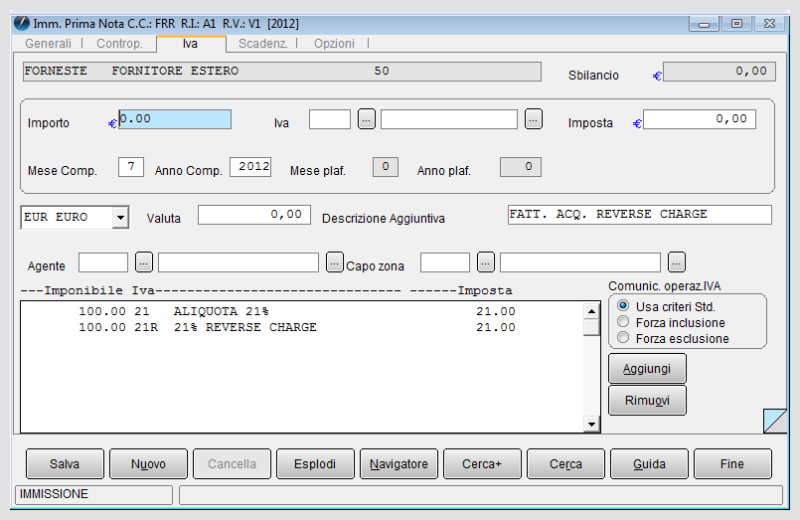This screenshot has width=800, height=520.
Task: Open the Guida help button
Action: point(649,463)
